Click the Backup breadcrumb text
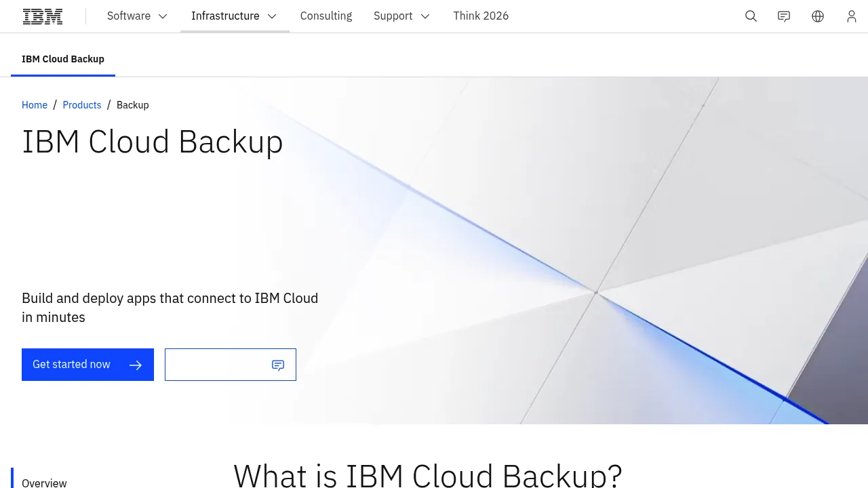Viewport: 868px width, 488px height. coord(133,105)
